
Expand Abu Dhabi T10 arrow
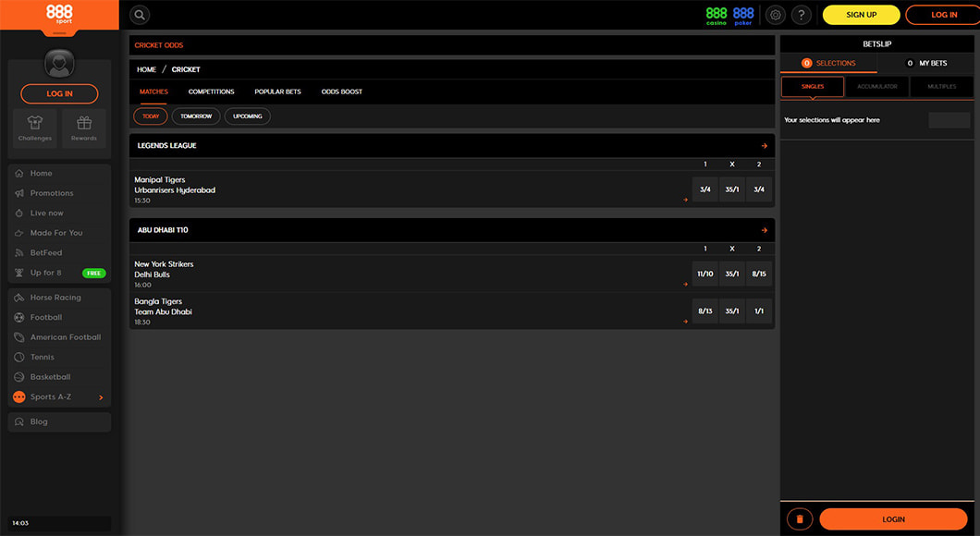(x=764, y=230)
